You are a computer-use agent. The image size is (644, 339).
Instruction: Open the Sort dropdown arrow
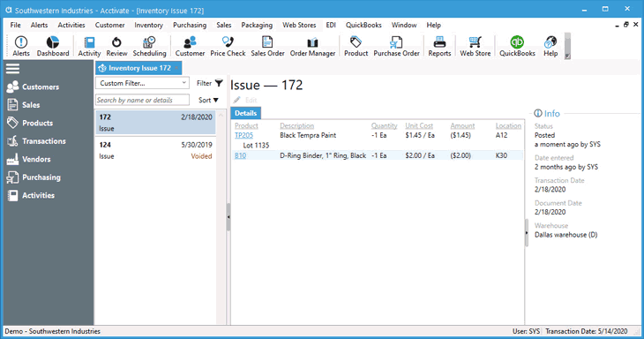click(216, 101)
